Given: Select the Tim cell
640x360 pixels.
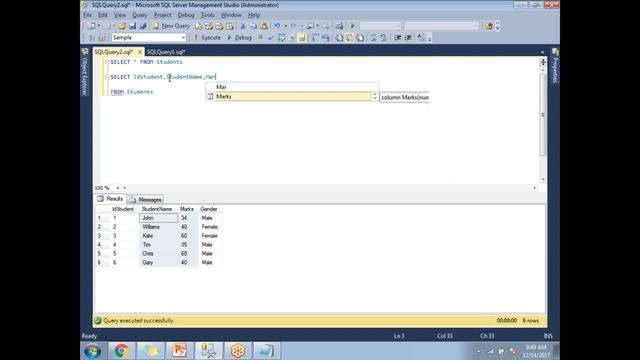Looking at the screenshot, I should coord(159,245).
